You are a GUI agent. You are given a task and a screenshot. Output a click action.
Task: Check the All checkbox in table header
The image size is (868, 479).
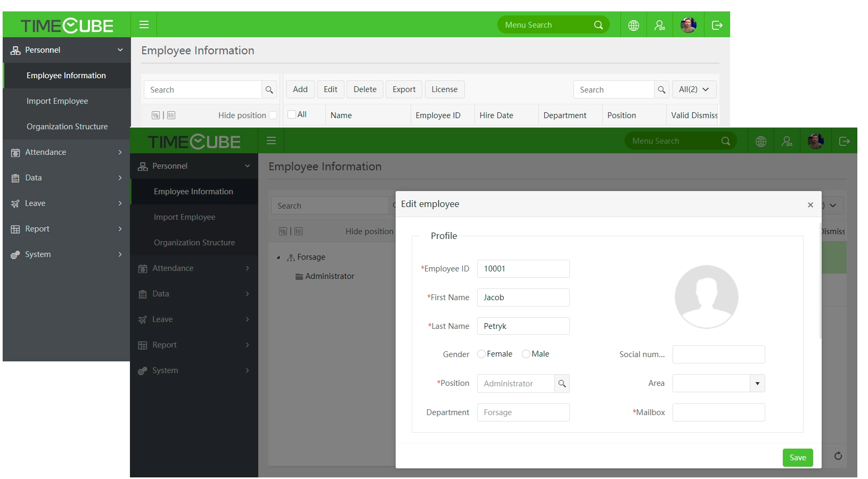(292, 114)
